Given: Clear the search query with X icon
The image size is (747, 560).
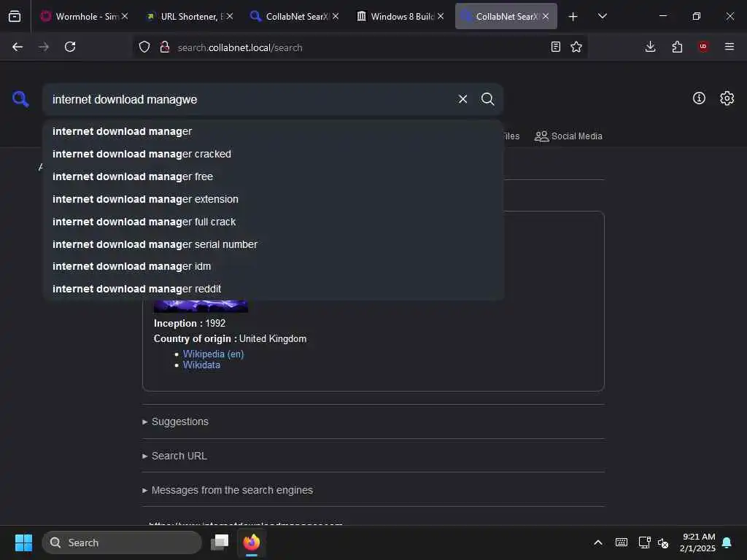Looking at the screenshot, I should pos(462,99).
